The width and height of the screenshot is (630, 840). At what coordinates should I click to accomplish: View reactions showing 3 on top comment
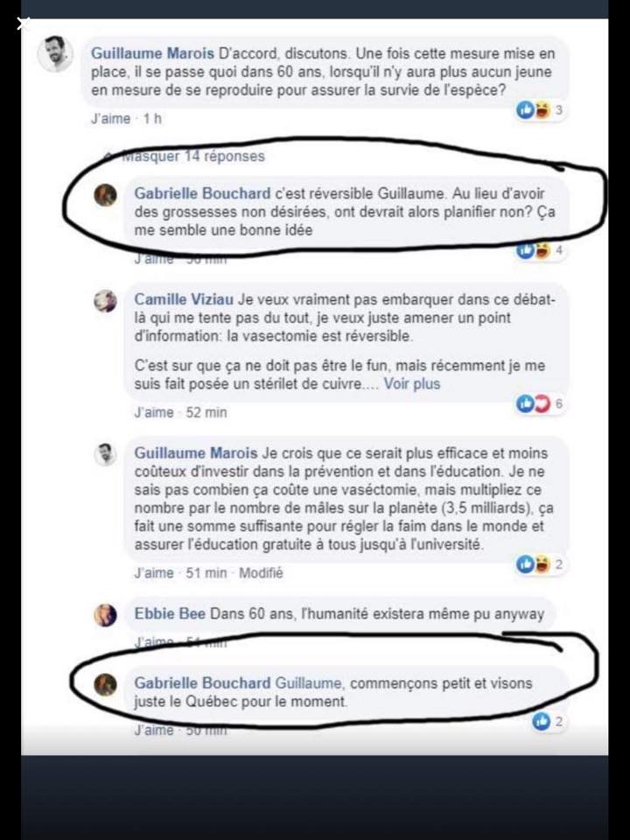click(541, 110)
